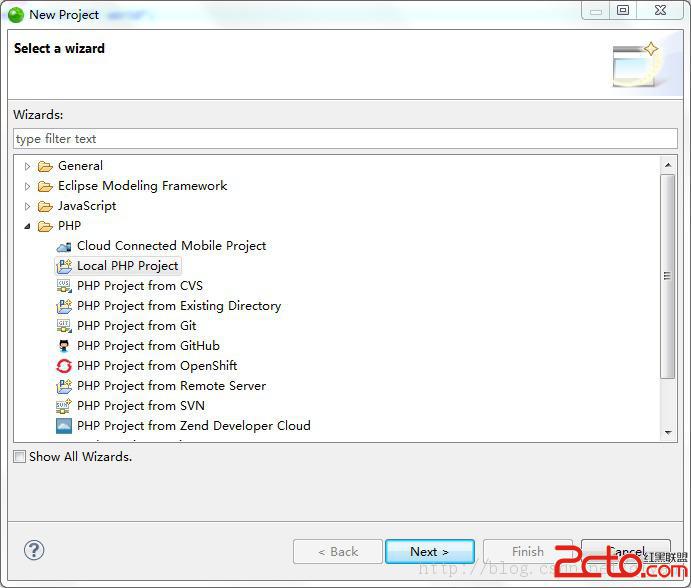The image size is (691, 588).
Task: Click the green New Project title icon
Action: pos(16,15)
